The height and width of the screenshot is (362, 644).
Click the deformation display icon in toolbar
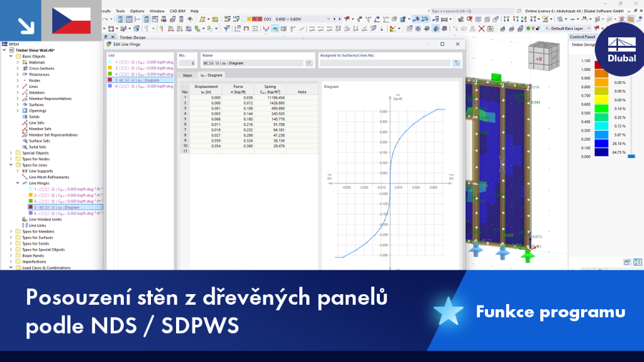click(x=266, y=29)
